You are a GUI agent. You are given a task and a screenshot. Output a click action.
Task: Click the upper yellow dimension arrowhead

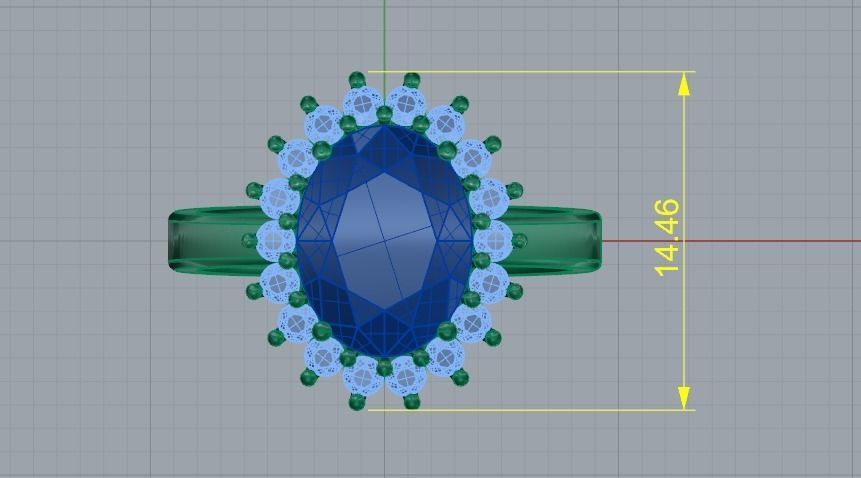pos(684,84)
